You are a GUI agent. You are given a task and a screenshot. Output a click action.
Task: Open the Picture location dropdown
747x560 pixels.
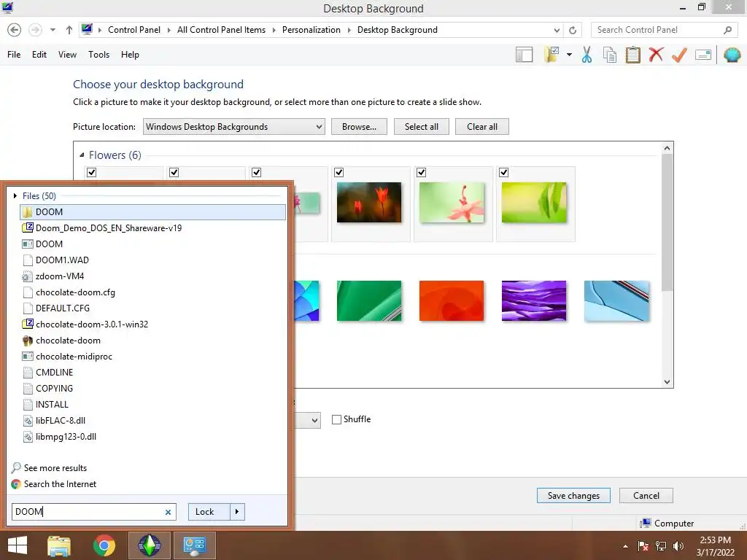tap(233, 127)
